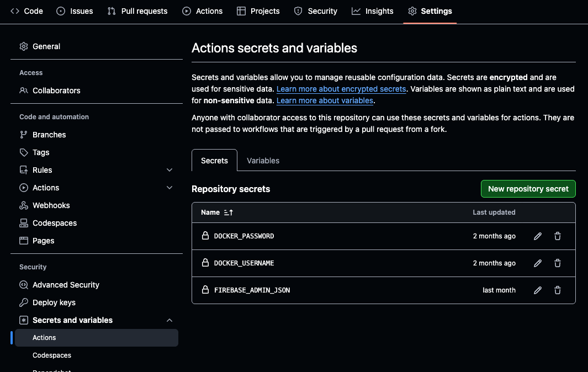The image size is (588, 372).
Task: Click the Deploy keys key icon
Action: [x=24, y=302]
